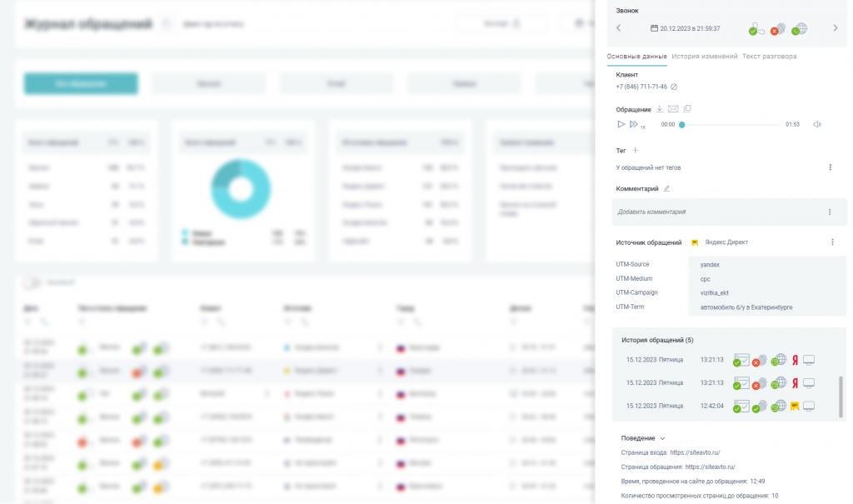Switch to История изменений tab

pos(705,56)
